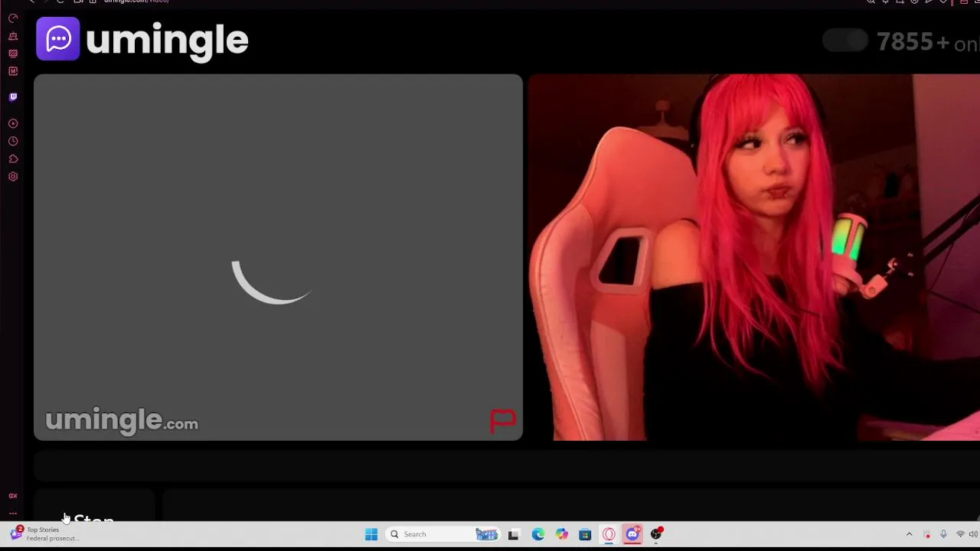Image resolution: width=980 pixels, height=551 pixels.
Task: Open Copilot from the taskbar
Action: pos(562,534)
